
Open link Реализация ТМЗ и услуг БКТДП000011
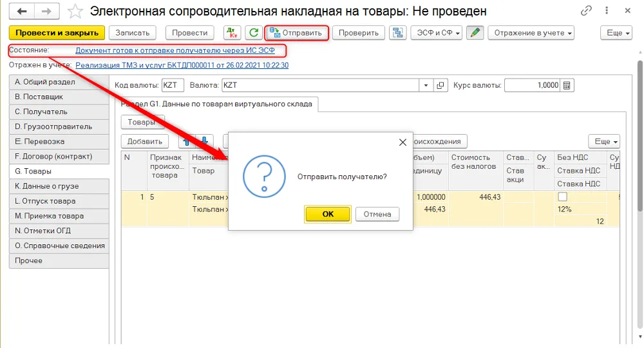(x=182, y=65)
